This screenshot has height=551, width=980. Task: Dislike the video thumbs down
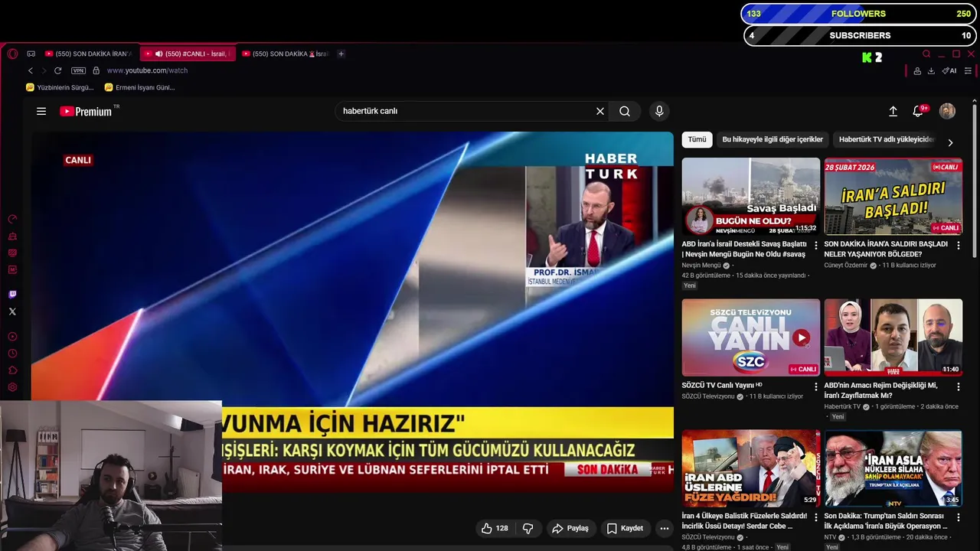point(528,528)
